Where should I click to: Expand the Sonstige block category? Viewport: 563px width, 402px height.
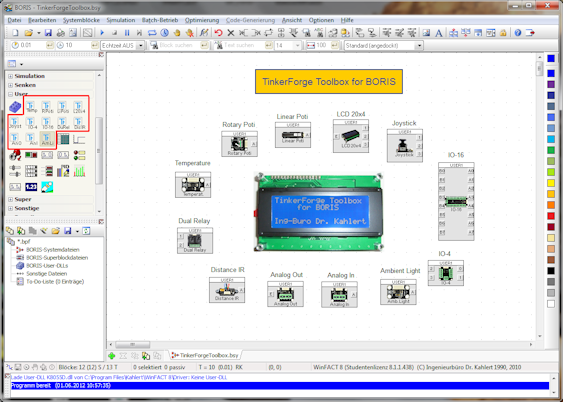tap(10, 208)
